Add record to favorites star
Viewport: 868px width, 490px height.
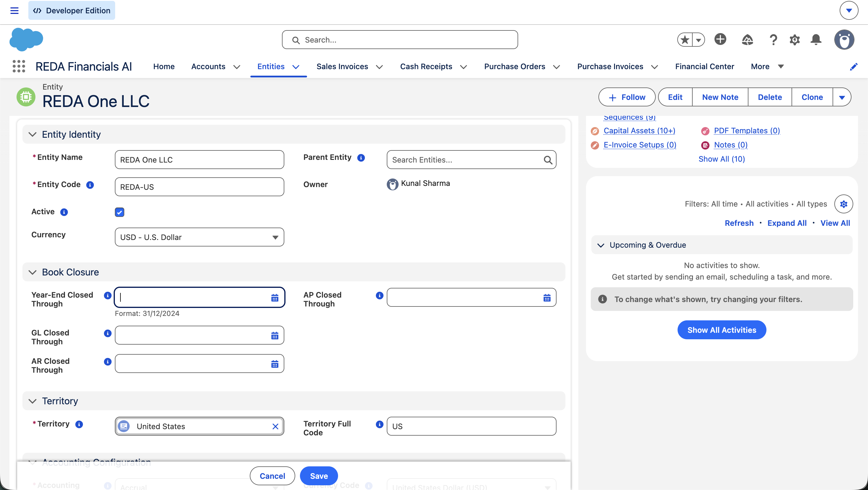pyautogui.click(x=685, y=40)
